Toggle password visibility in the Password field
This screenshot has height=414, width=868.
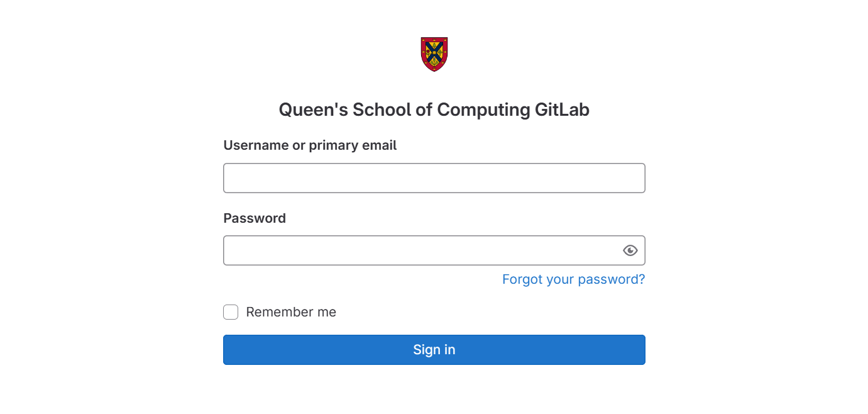(630, 250)
